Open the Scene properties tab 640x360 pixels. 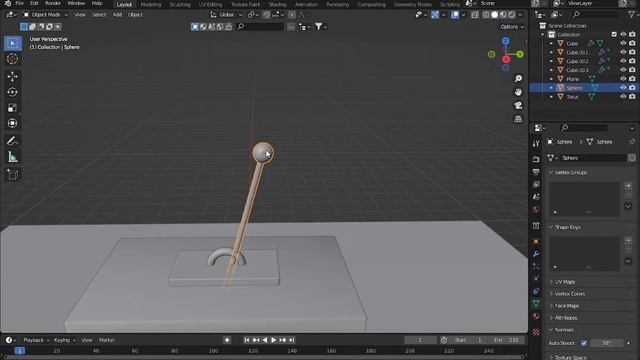(536, 197)
